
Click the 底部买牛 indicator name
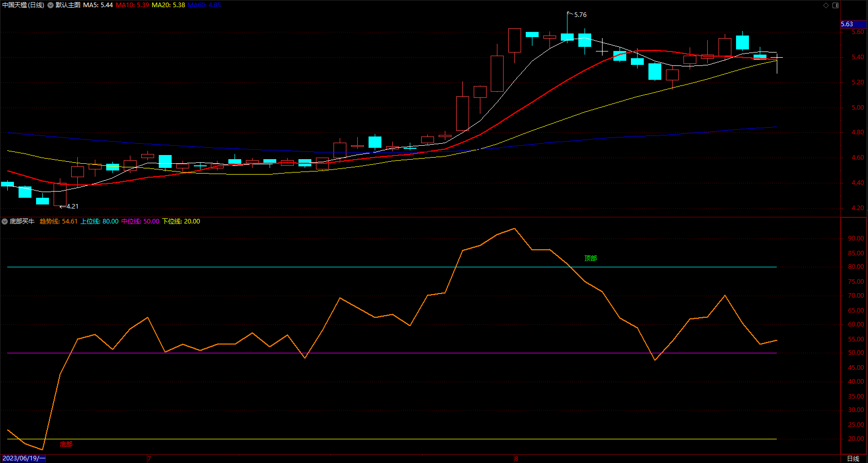[x=22, y=221]
